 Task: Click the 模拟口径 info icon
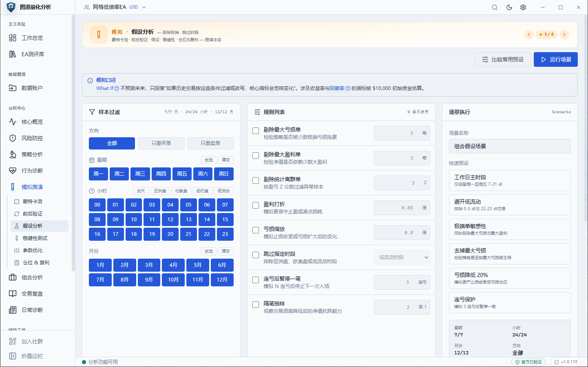[90, 81]
